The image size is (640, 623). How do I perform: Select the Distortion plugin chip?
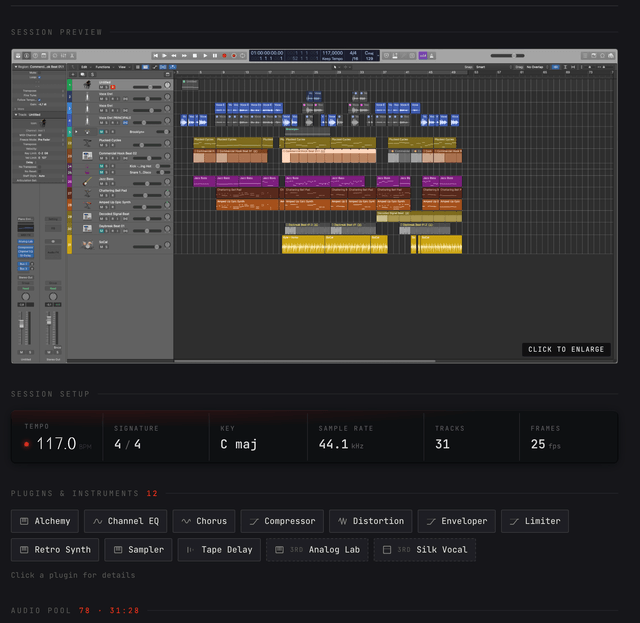371,521
